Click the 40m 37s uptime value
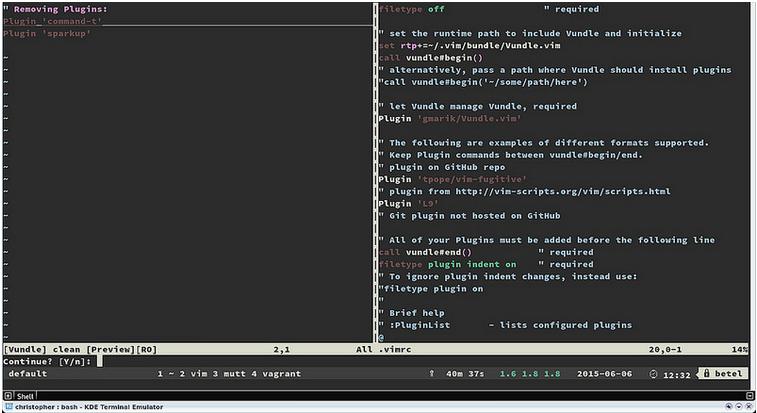This screenshot has width=757, height=413. click(465, 373)
